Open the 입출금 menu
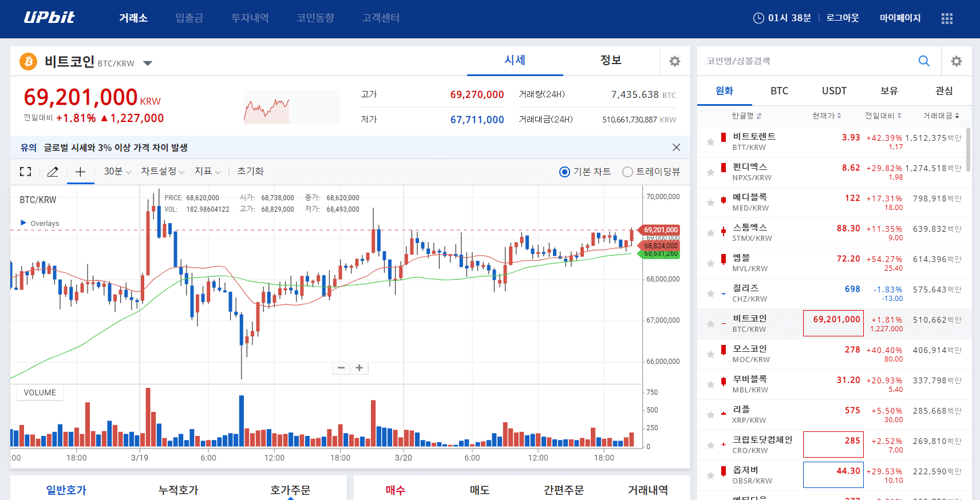The width and height of the screenshot is (980, 500). pos(189,18)
